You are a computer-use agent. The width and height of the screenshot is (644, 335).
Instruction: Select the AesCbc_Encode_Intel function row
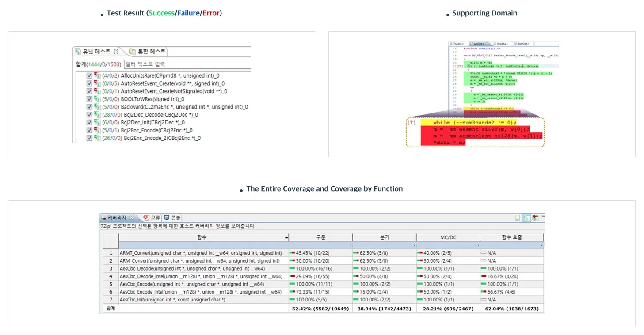pos(324,292)
